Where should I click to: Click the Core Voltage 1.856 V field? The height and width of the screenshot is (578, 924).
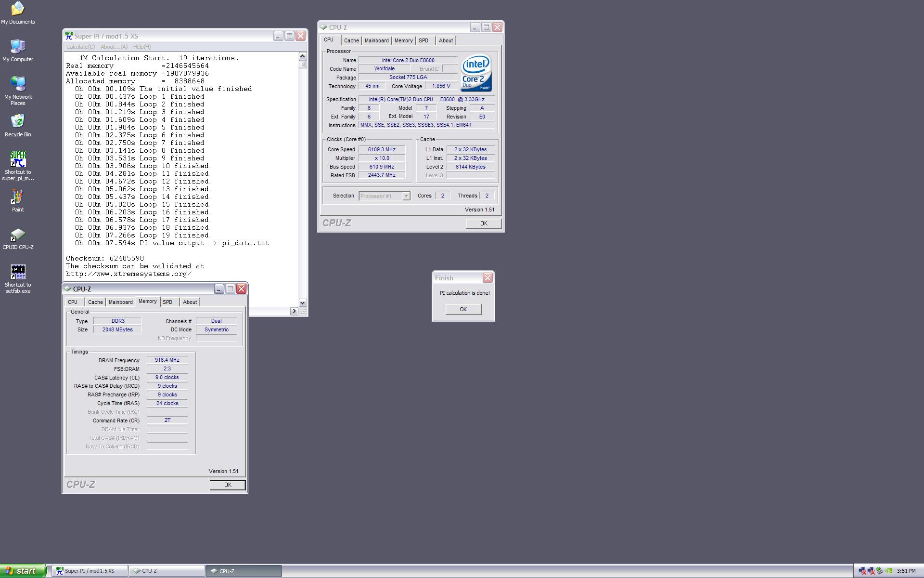pos(441,86)
